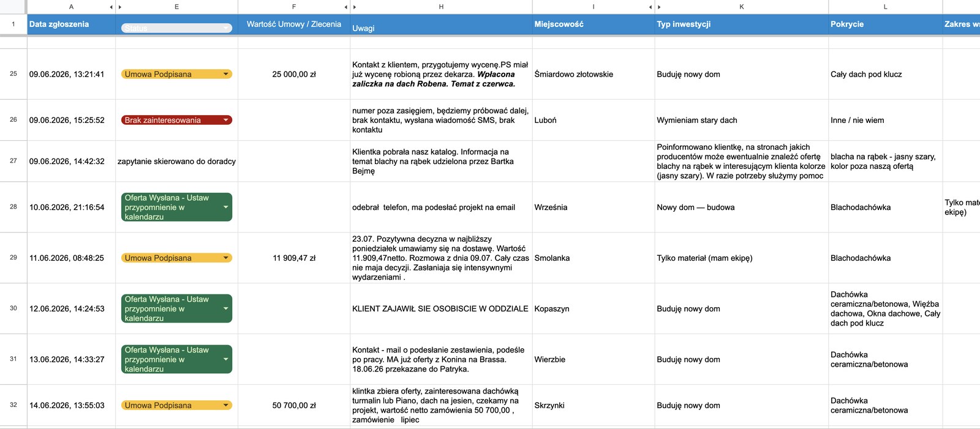Click the Miejscowość header cell
The height and width of the screenshot is (429, 980).
point(594,24)
